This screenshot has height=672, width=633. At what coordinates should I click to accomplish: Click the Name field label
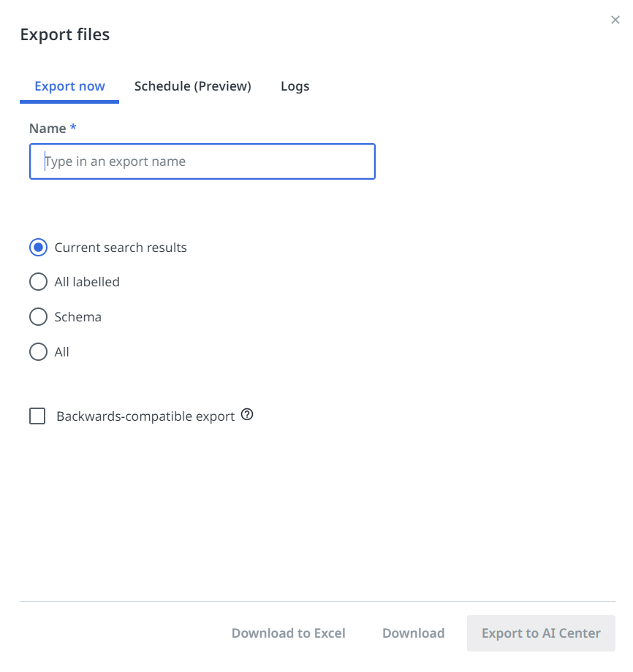[48, 129]
